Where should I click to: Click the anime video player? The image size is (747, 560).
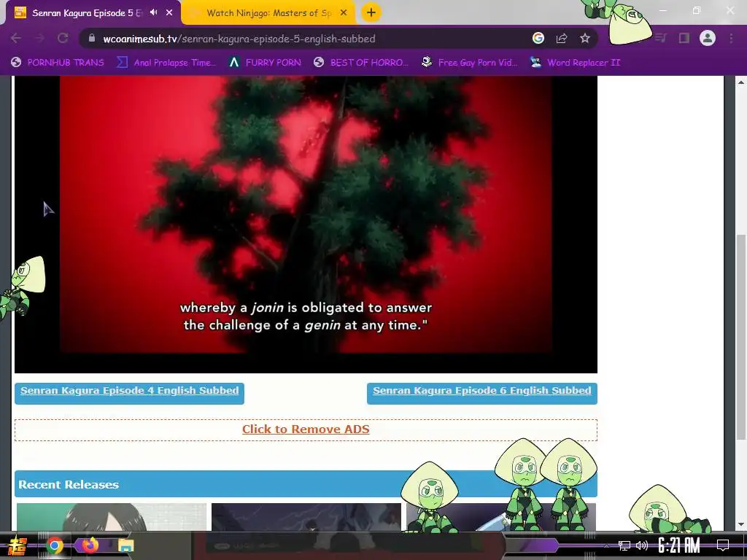(306, 224)
